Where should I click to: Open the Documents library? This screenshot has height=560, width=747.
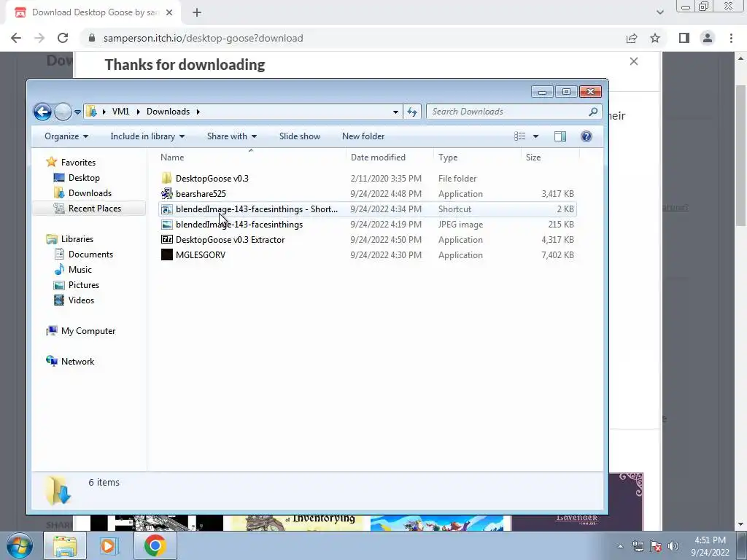click(90, 254)
